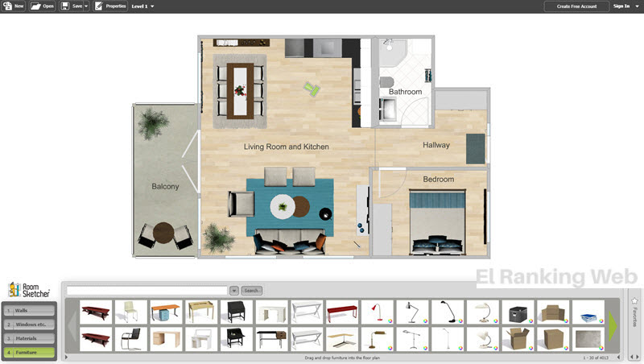Switch to the Materials tab
Viewport: 644px width, 364px height.
[30, 338]
